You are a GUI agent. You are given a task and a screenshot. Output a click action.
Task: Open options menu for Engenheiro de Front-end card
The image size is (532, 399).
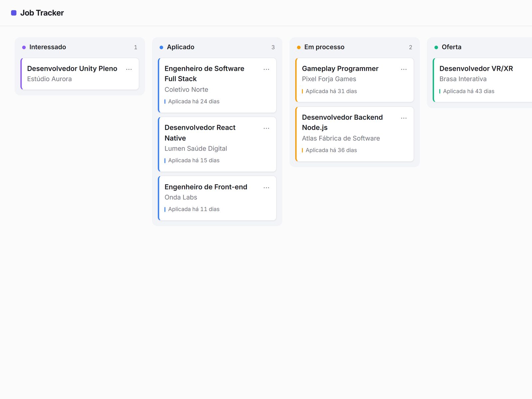pos(266,188)
